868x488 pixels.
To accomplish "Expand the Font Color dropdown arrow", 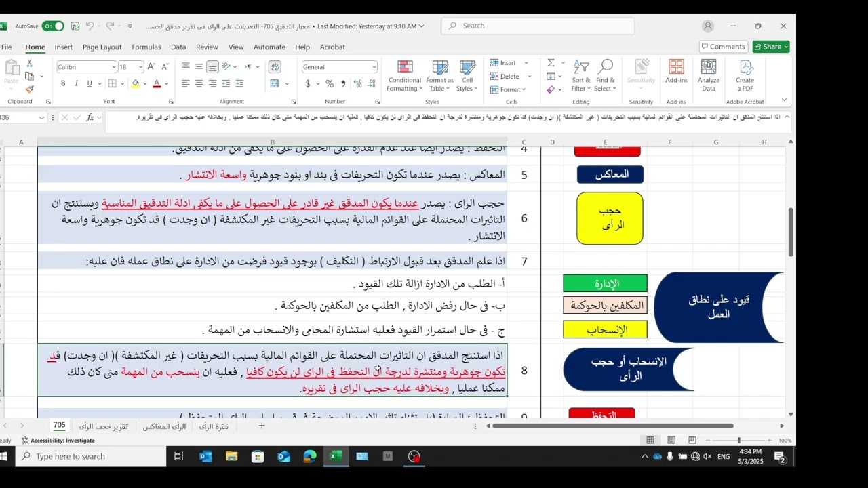I will [167, 83].
